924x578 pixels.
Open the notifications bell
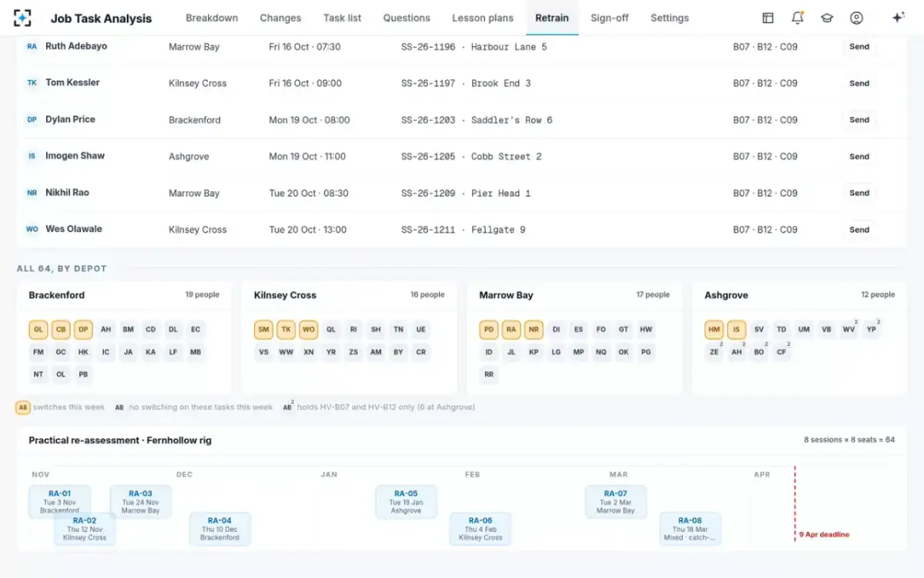(798, 18)
